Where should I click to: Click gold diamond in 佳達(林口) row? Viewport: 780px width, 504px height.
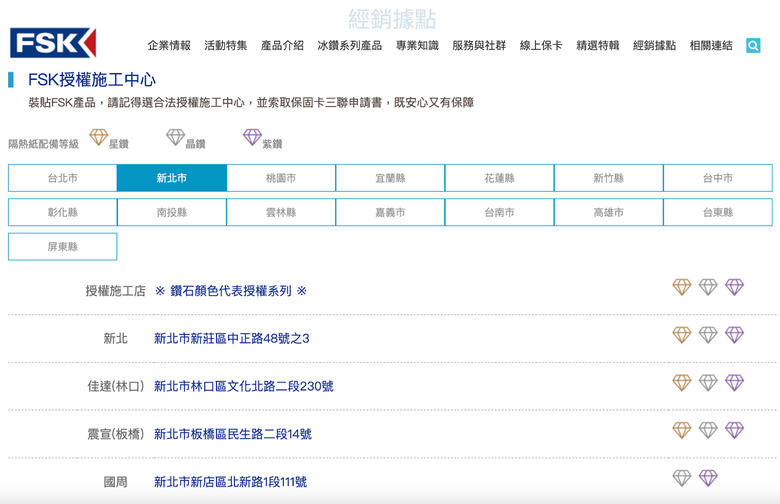pyautogui.click(x=682, y=383)
